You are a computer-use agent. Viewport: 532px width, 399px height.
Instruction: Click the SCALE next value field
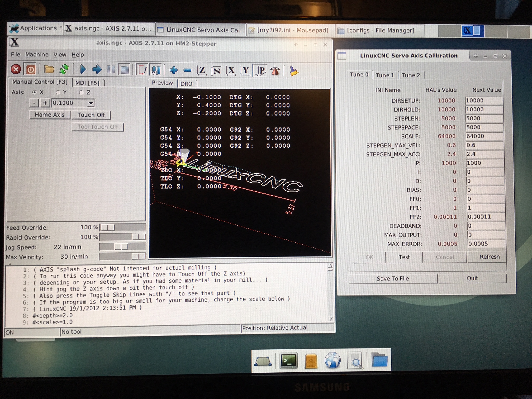(x=484, y=136)
